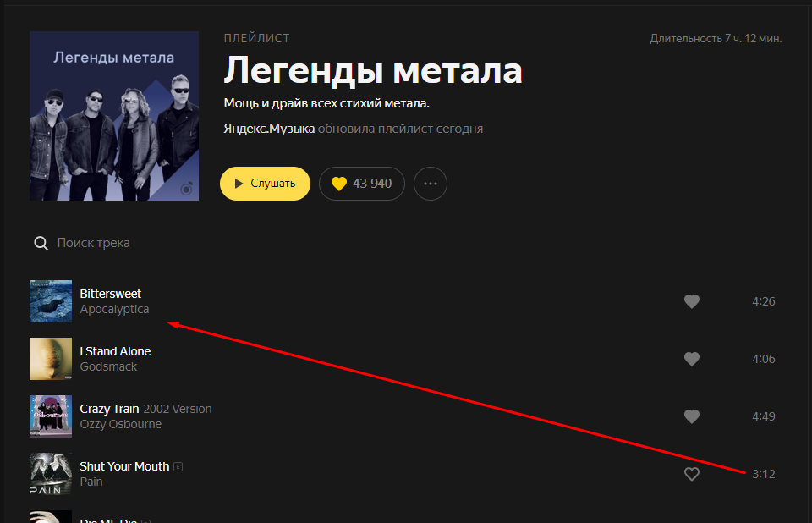
Task: Like the Bittersweet track heart icon
Action: click(691, 301)
